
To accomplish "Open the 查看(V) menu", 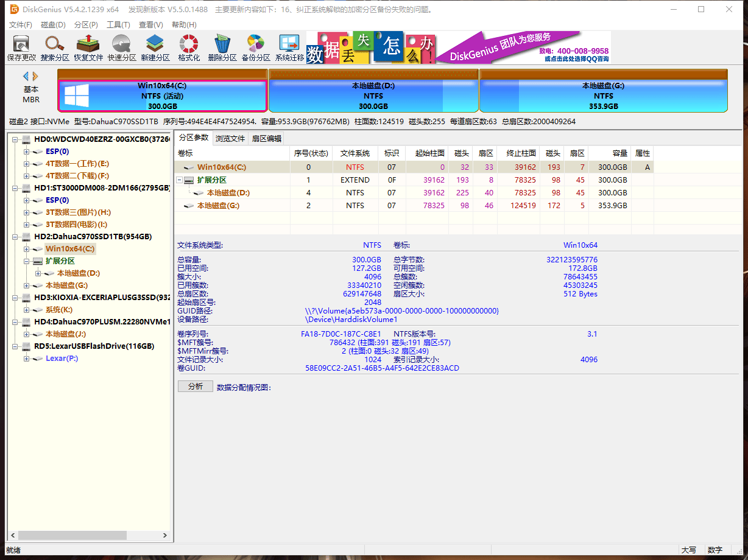I will click(x=151, y=25).
